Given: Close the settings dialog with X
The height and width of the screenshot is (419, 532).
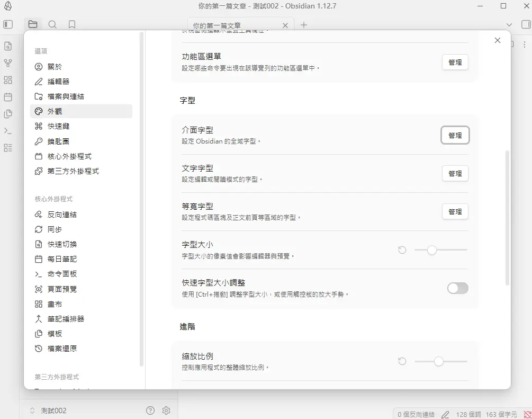Looking at the screenshot, I should (497, 40).
